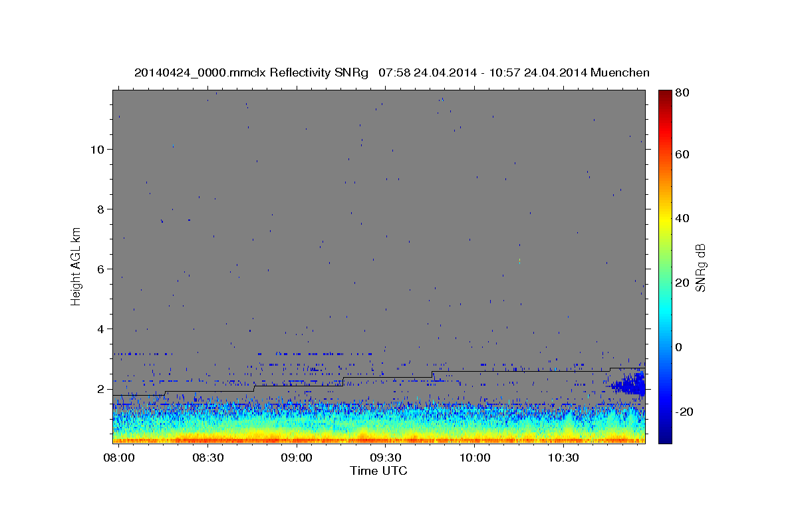Click the height tick label 6
798x532 pixels.
pos(101,269)
